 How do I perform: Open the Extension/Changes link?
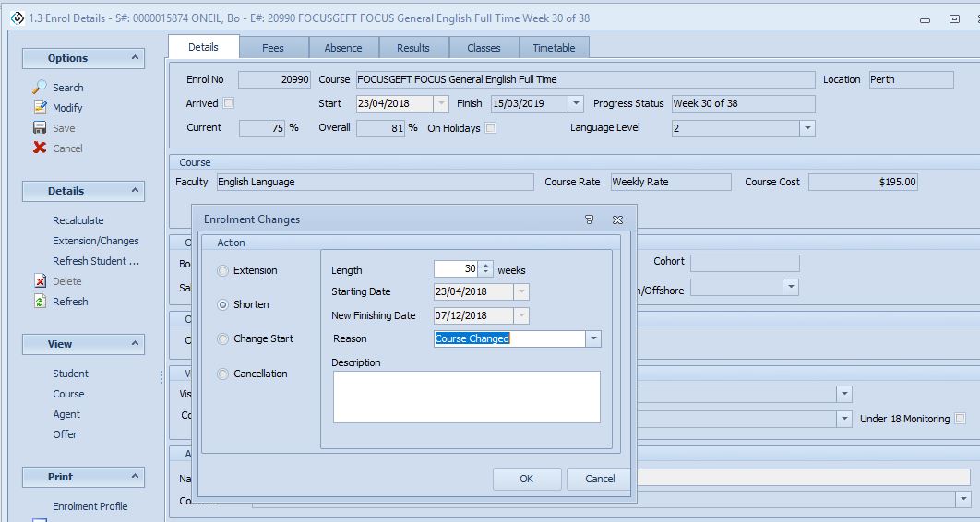[x=96, y=241]
